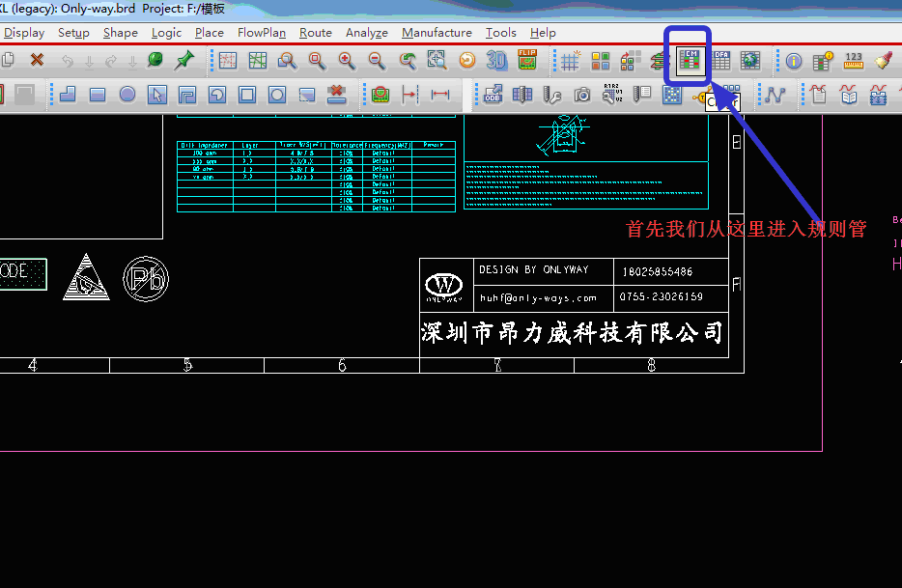Click the camera snapshot icon
This screenshot has height=588, width=902.
[582, 95]
